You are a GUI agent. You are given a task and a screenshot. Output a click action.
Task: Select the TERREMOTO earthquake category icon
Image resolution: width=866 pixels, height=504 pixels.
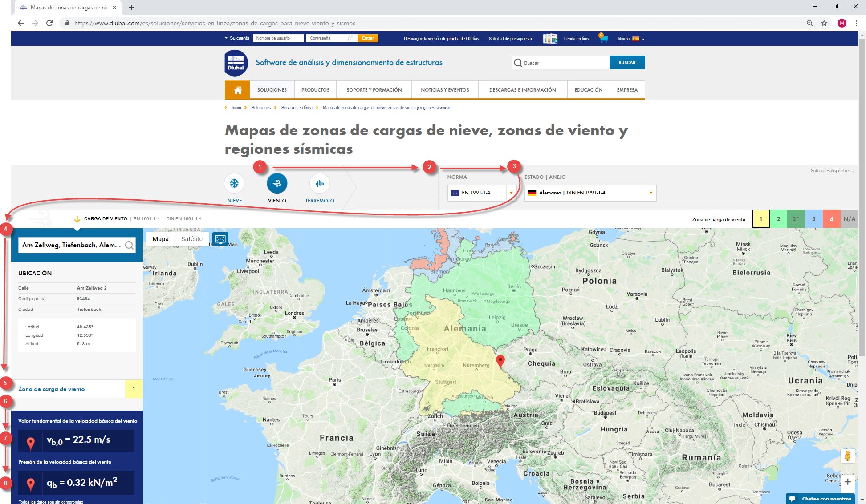pos(320,182)
